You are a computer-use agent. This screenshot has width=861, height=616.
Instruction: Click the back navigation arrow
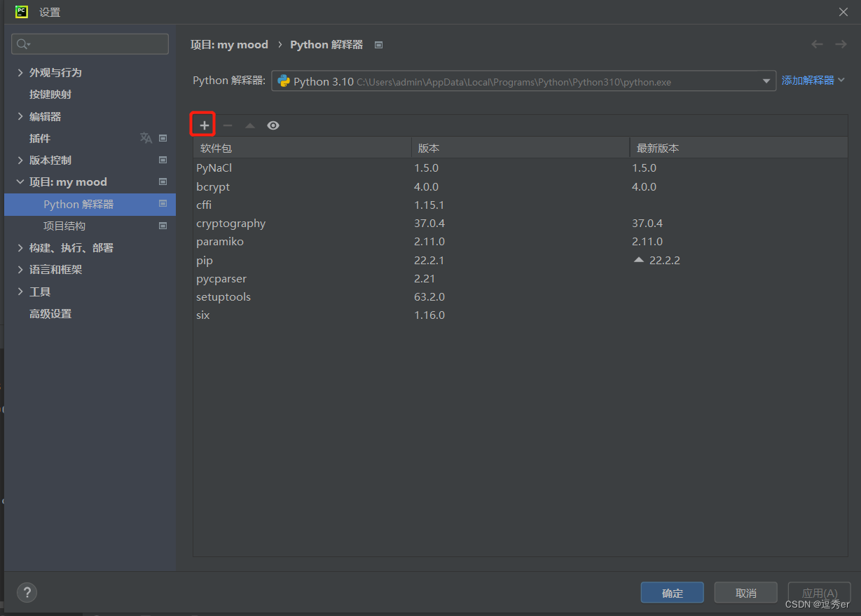[817, 44]
